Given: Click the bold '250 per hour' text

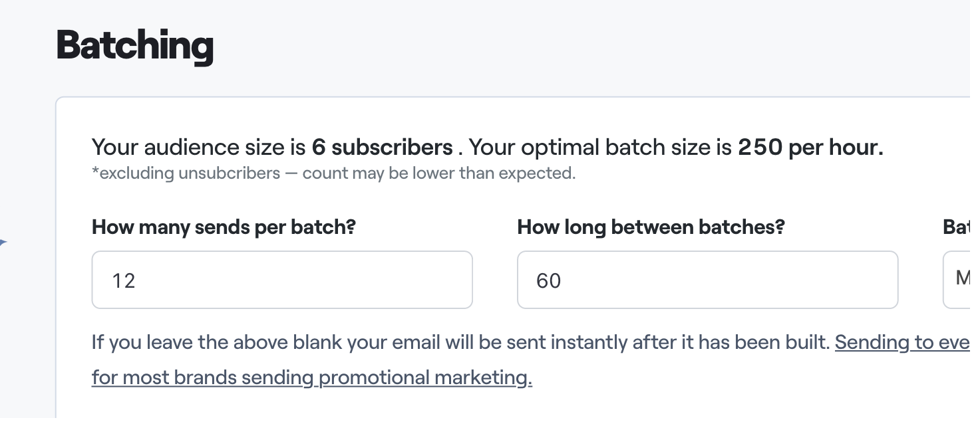Looking at the screenshot, I should coord(810,147).
